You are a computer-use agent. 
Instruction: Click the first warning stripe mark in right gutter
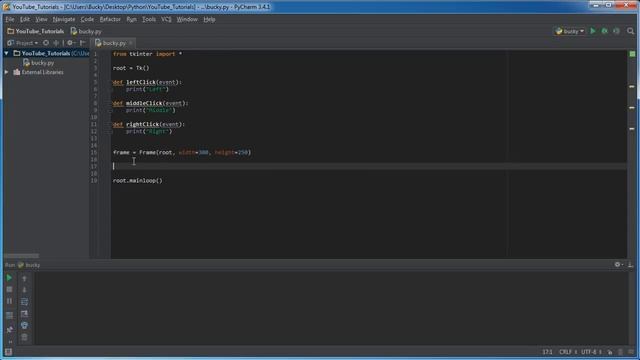632,87
